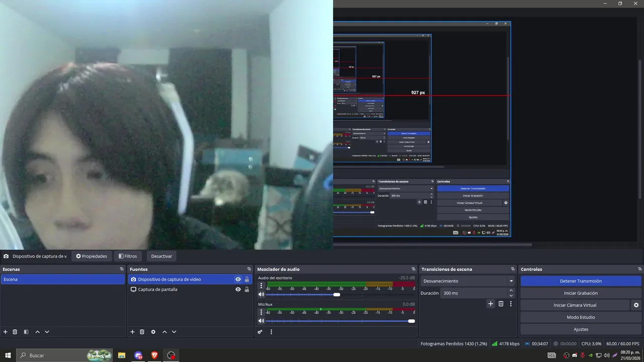Open advanced audio properties gears icon
The height and width of the screenshot is (362, 644).
pos(260,332)
